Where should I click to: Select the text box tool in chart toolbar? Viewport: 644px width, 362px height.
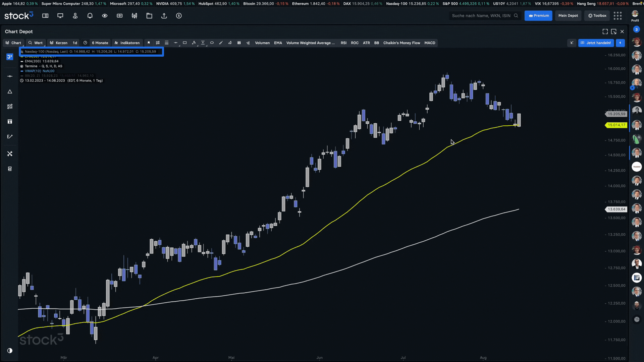click(239, 43)
